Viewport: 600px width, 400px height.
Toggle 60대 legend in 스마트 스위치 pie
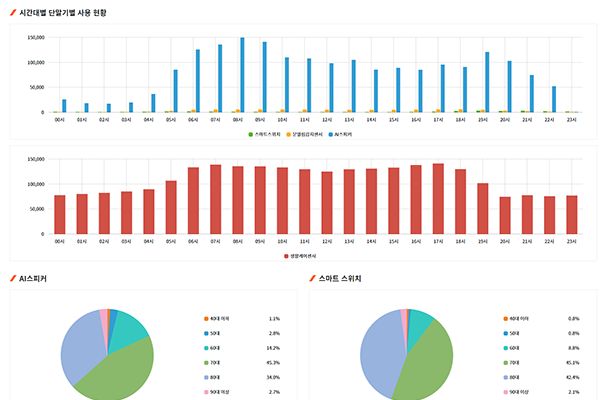tap(511, 348)
